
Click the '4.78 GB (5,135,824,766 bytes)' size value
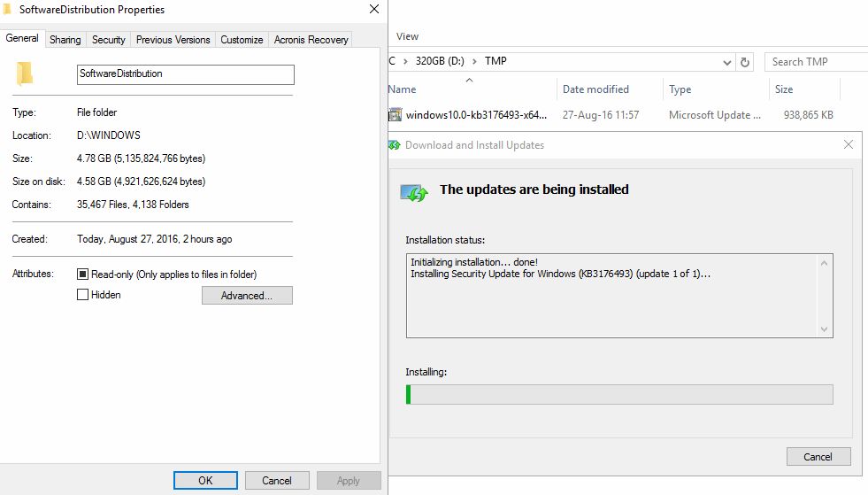pyautogui.click(x=142, y=159)
